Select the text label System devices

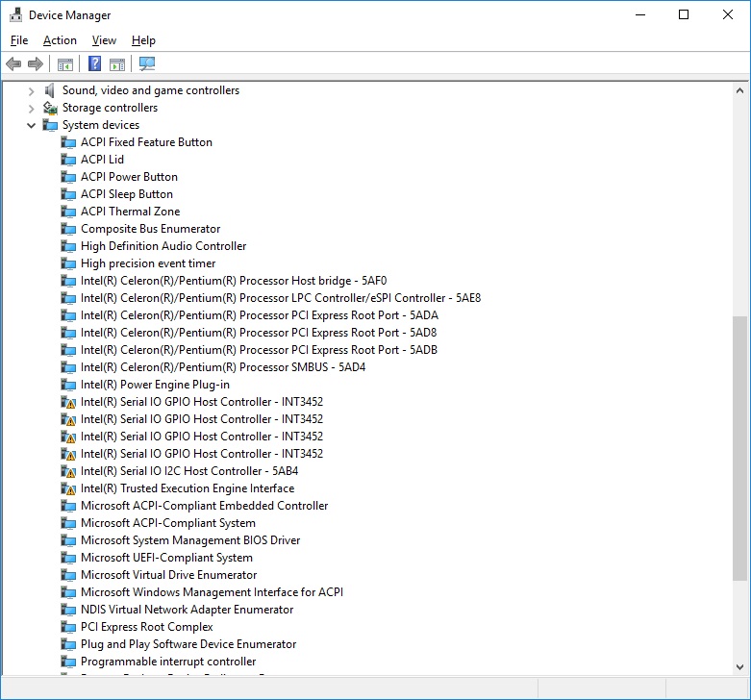pos(101,125)
